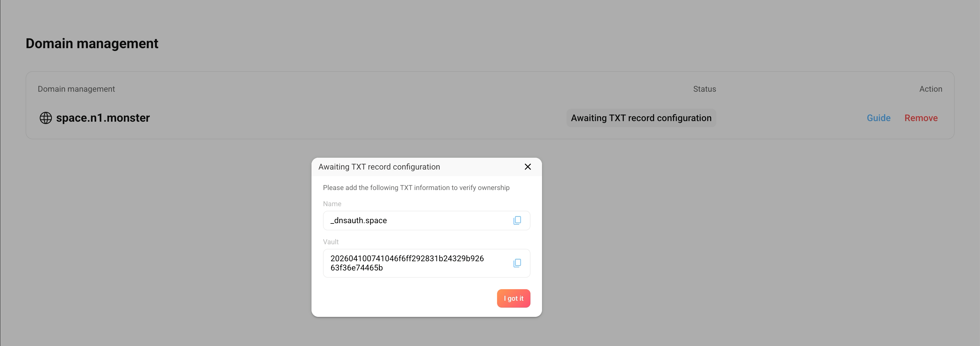
Task: Click the dialog title Awaiting TXT record configuration
Action: 379,166
